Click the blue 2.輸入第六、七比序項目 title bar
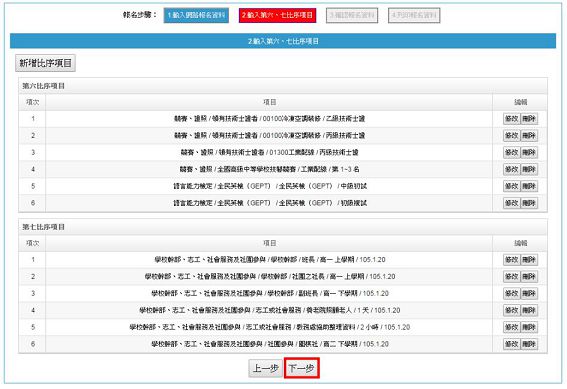567x389 pixels. pyautogui.click(x=283, y=41)
